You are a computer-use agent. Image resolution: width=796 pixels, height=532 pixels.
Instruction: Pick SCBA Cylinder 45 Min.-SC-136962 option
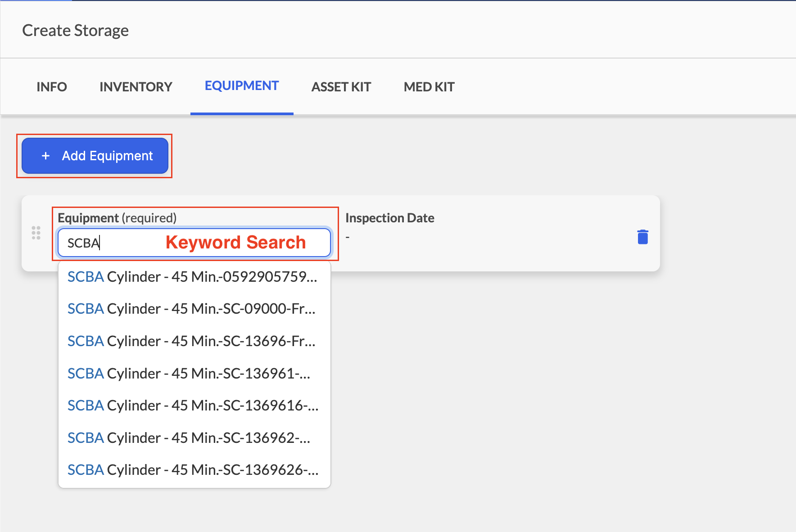(194, 438)
